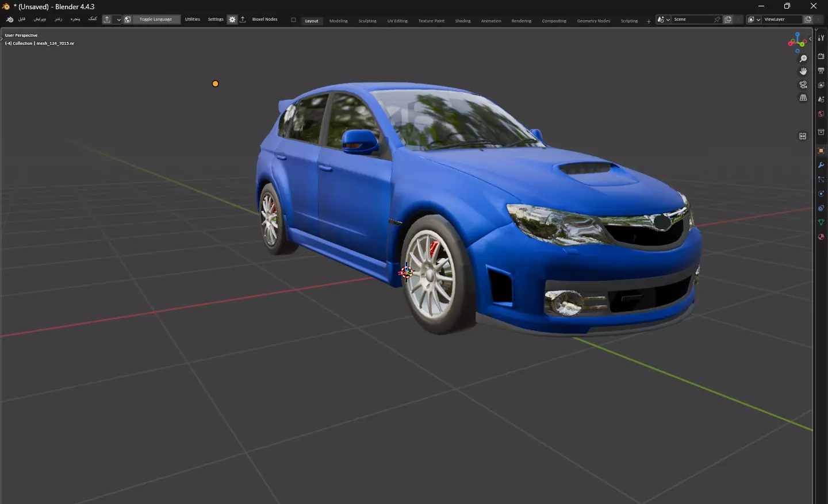Toggle the small checkbox before the Layout tab
This screenshot has height=504, width=828.
(293, 20)
